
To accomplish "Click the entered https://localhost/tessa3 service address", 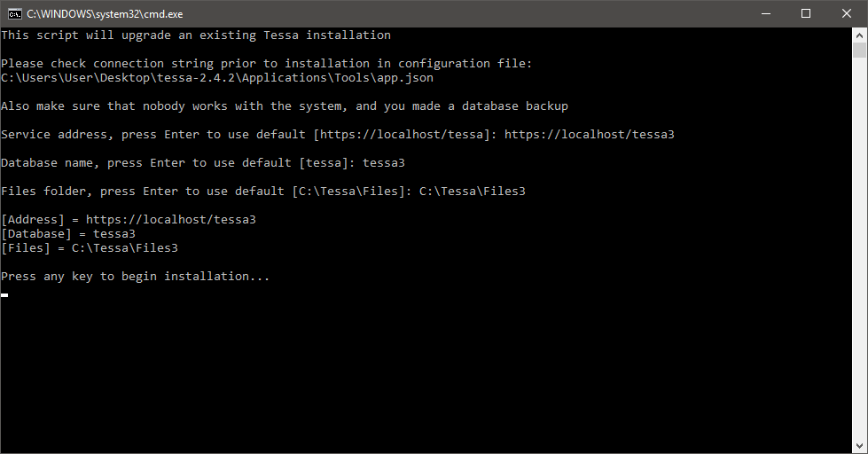I will 589,135.
